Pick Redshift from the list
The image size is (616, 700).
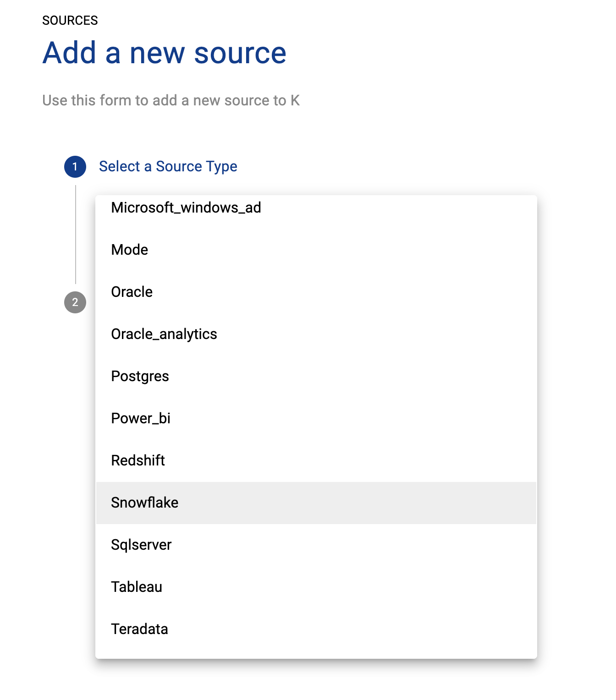[x=138, y=460]
